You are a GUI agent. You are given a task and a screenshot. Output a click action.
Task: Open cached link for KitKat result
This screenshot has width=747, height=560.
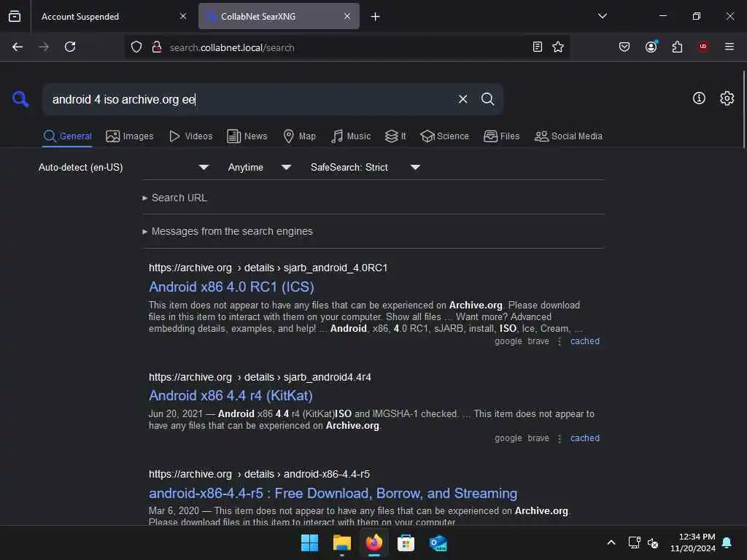585,438
